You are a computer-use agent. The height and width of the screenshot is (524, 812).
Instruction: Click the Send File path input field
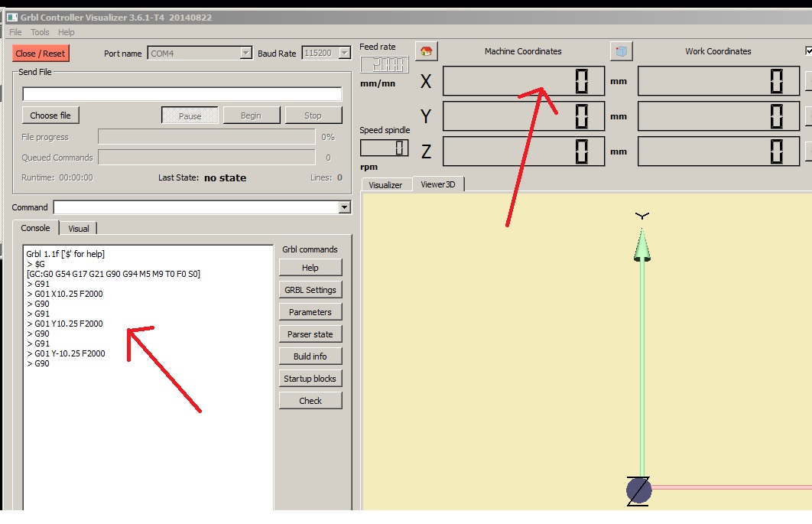tap(182, 94)
